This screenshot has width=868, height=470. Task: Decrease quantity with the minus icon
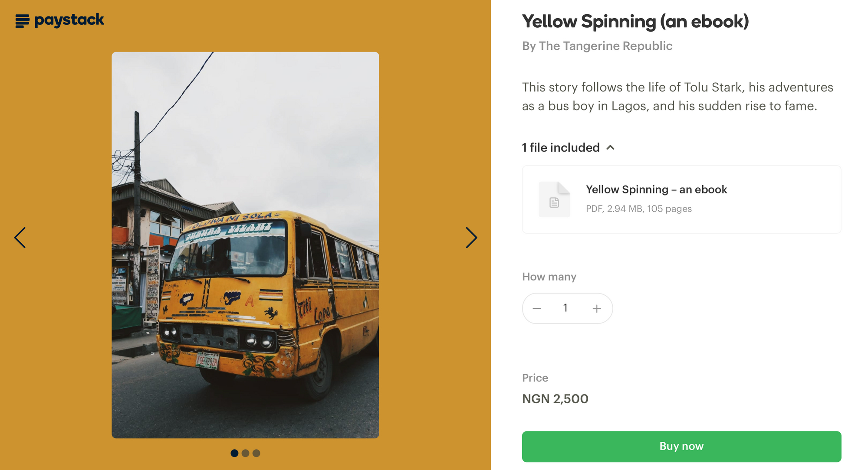point(537,308)
